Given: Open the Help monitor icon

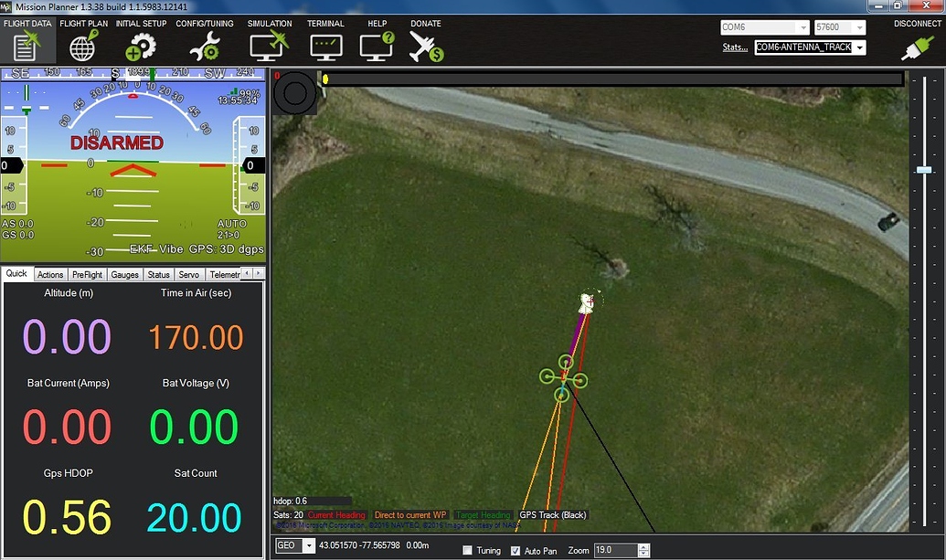Looking at the screenshot, I should 376,44.
